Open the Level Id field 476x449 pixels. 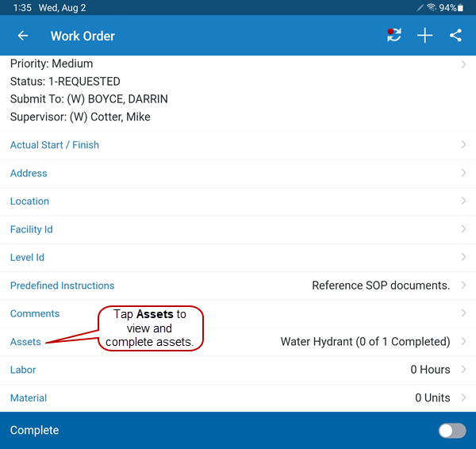[x=27, y=258]
